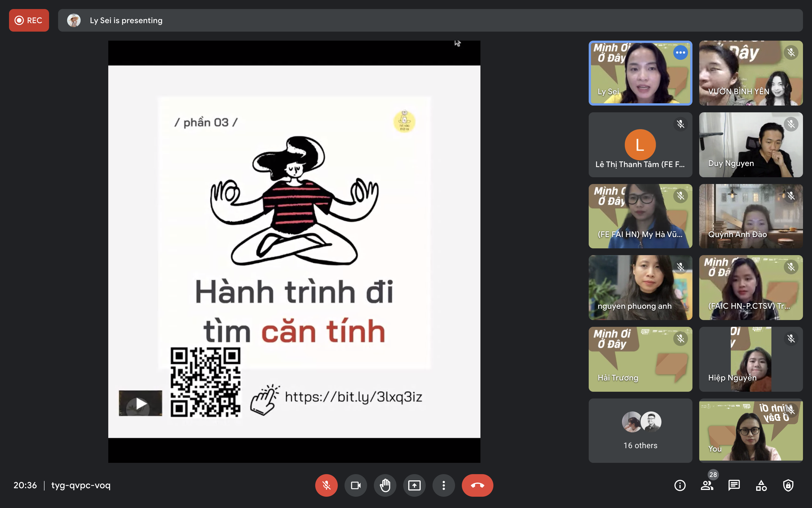The height and width of the screenshot is (508, 812).
Task: Open the chat panel
Action: click(734, 485)
